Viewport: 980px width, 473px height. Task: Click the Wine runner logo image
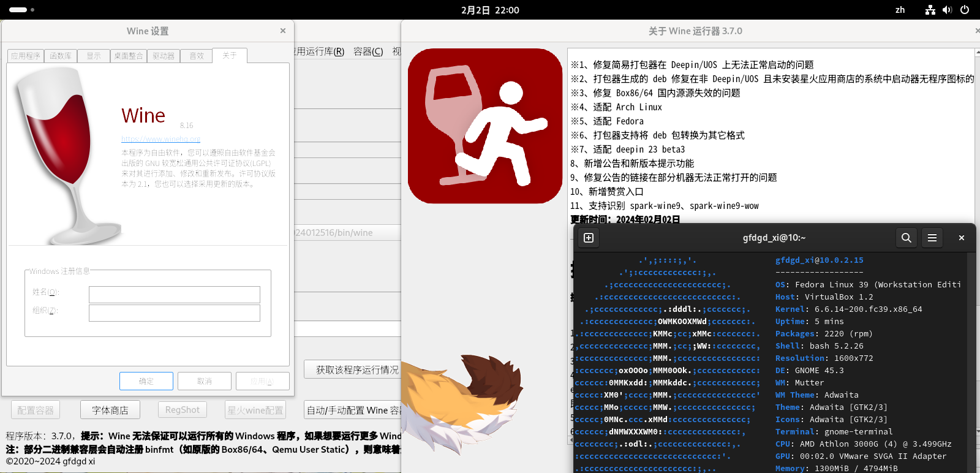click(485, 126)
